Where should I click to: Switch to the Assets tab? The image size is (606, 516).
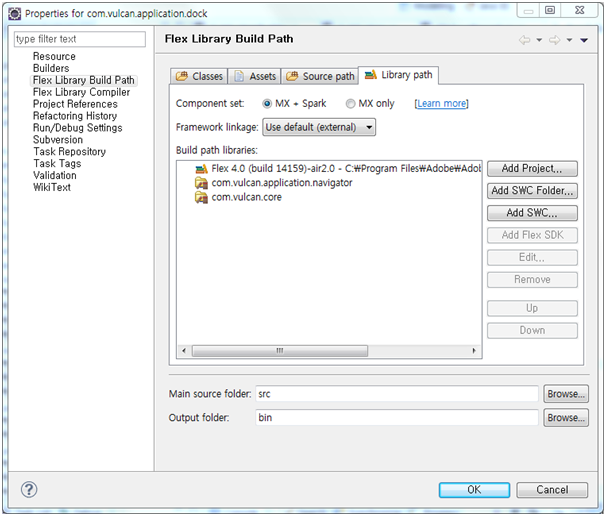(x=255, y=76)
